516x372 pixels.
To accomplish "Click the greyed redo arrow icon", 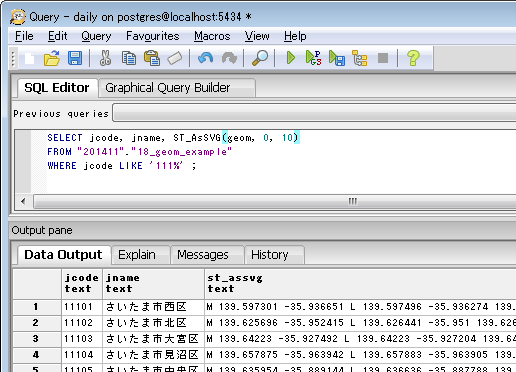I will pyautogui.click(x=229, y=58).
